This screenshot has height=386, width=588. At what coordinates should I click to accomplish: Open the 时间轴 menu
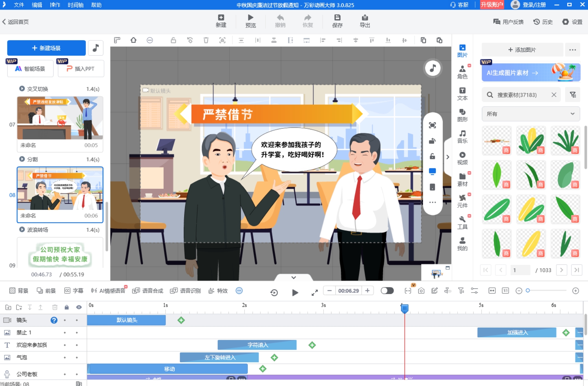tap(75, 5)
